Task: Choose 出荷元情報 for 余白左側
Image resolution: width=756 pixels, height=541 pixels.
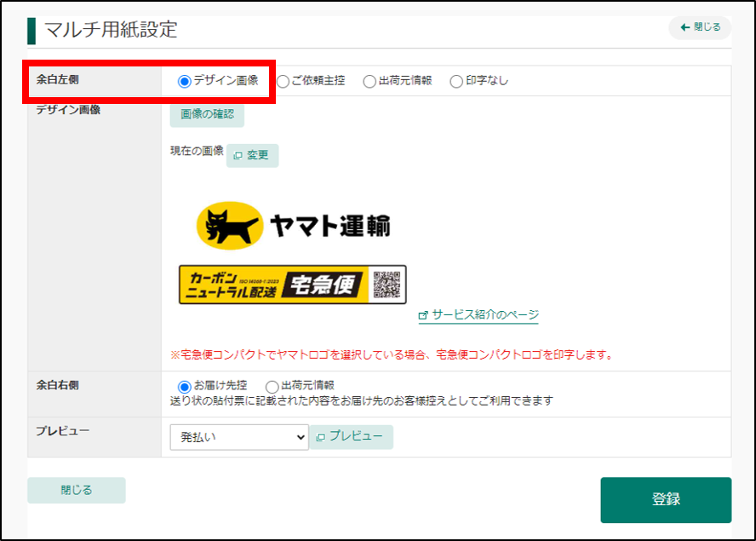Action: [x=369, y=82]
